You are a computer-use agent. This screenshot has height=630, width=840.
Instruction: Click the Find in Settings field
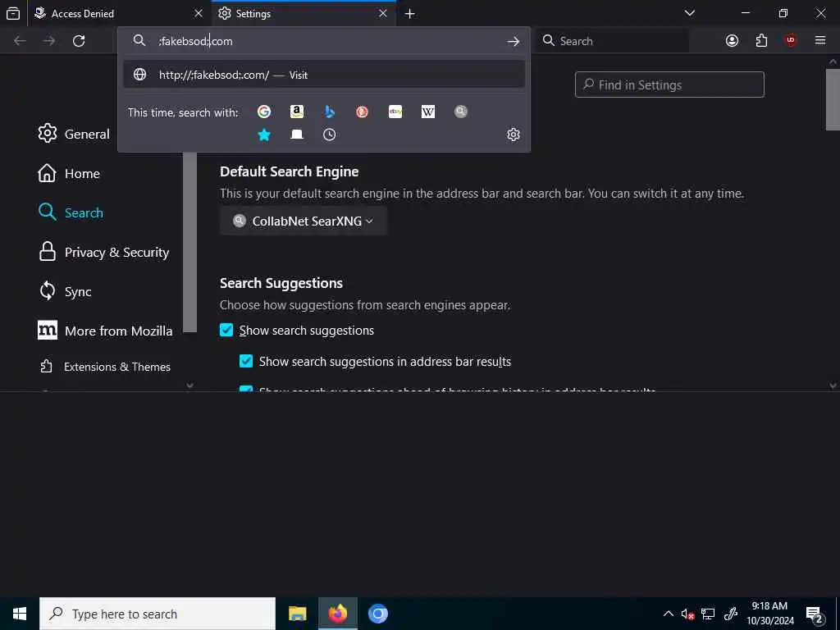pyautogui.click(x=669, y=84)
